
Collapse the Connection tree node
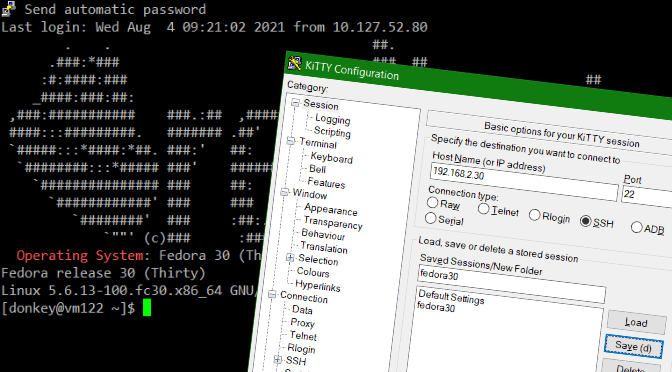[272, 294]
